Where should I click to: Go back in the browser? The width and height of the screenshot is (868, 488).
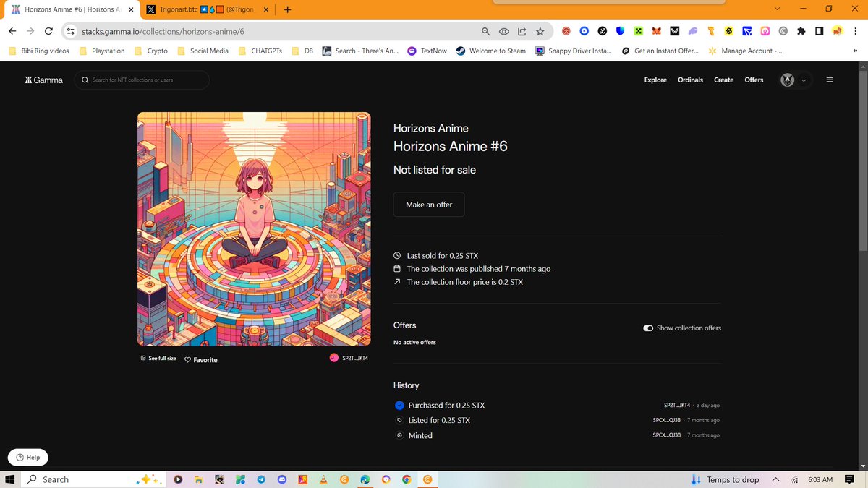[12, 31]
